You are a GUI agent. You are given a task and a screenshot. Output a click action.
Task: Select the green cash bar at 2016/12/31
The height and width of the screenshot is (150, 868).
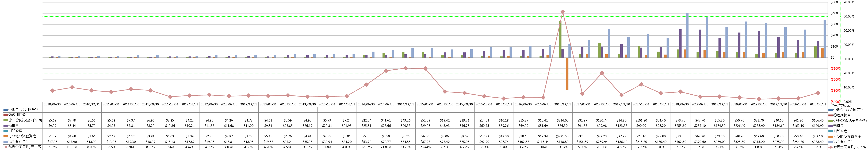(560, 39)
